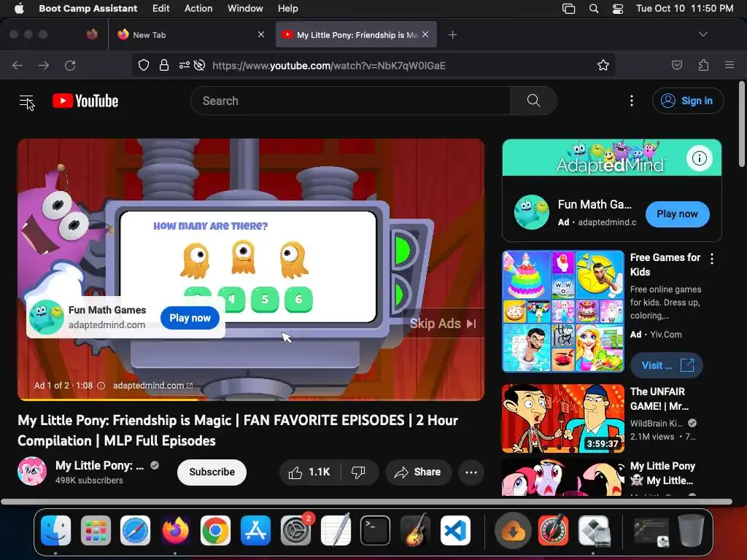The image size is (747, 560).
Task: Click the My Little Pony channel name
Action: (99, 465)
